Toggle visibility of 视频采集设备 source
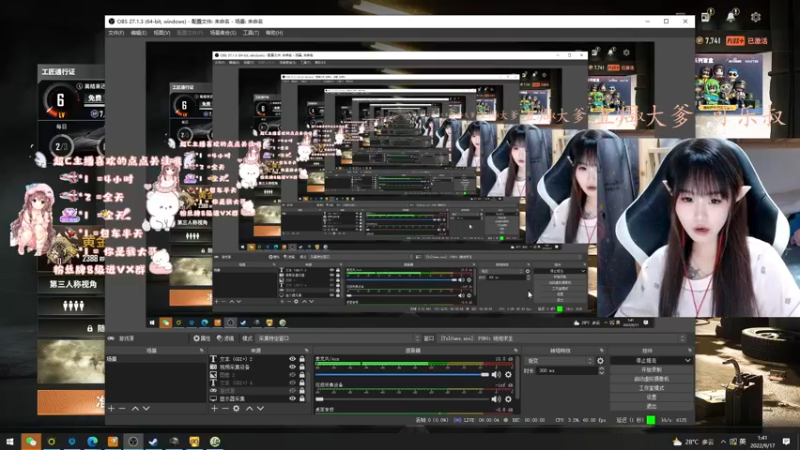 pyautogui.click(x=292, y=367)
